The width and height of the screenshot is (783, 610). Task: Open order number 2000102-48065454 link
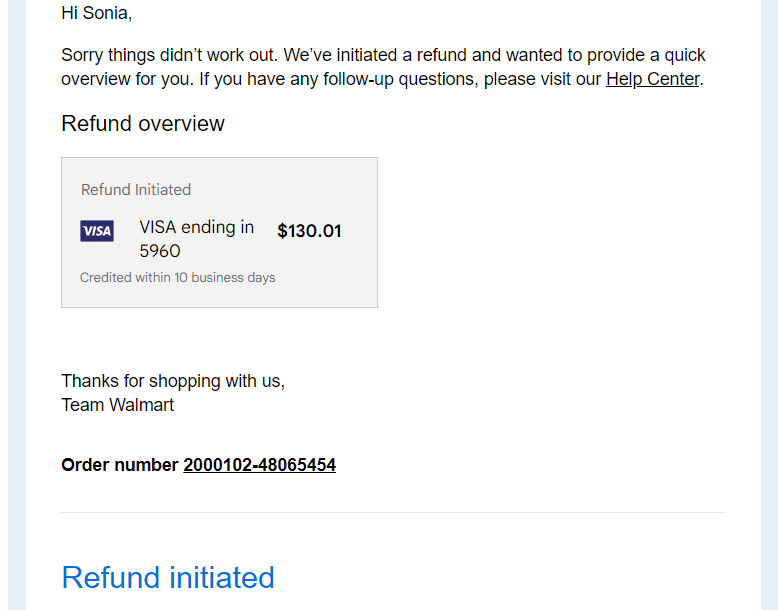(x=259, y=465)
